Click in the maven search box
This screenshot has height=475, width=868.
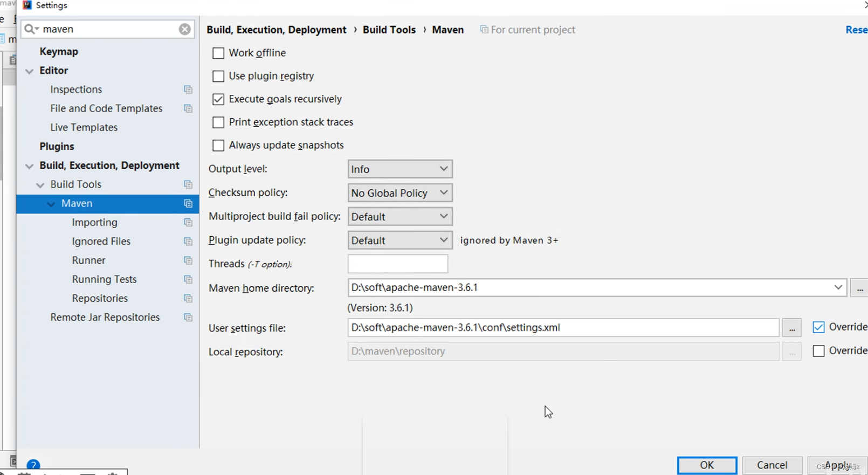[108, 29]
